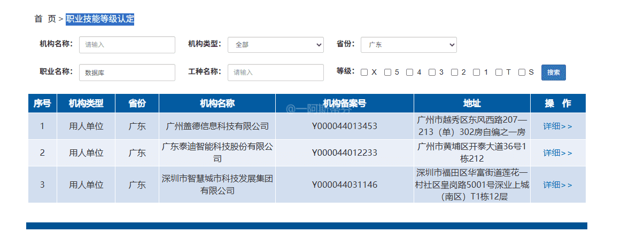This screenshot has height=232, width=644.
Task: Click the 职业名称 field containing 数据库
Action: pos(127,73)
